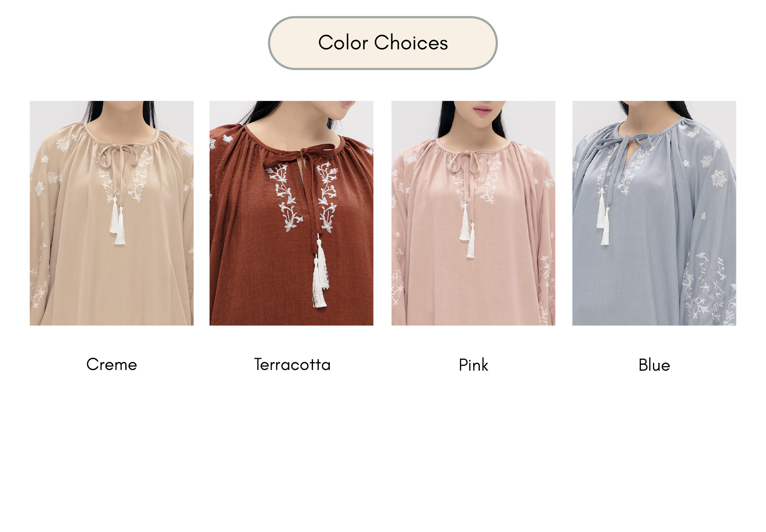Click the Terracotta color label

[292, 365]
